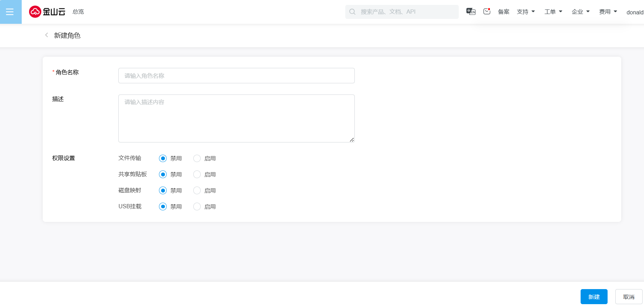This screenshot has width=644, height=308.
Task: Open the 总览 overview page
Action: 78,12
